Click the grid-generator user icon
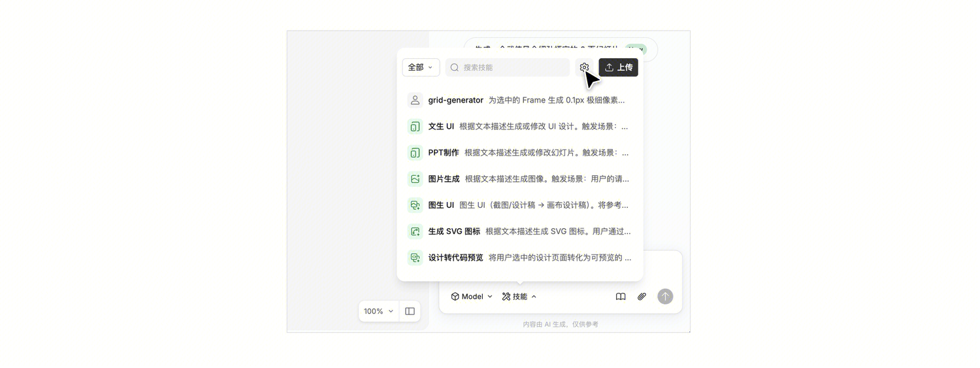This screenshot has width=980, height=368. tap(415, 100)
